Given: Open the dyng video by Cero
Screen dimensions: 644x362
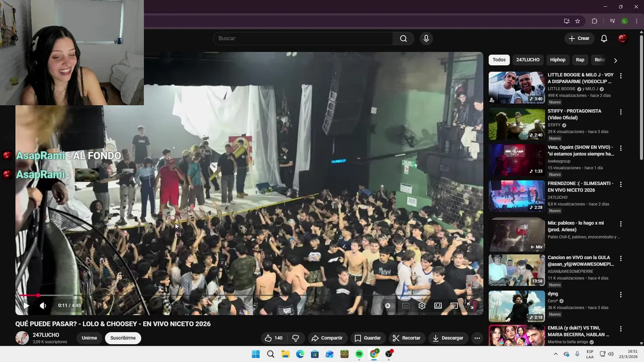Looking at the screenshot, I should tap(517, 306).
